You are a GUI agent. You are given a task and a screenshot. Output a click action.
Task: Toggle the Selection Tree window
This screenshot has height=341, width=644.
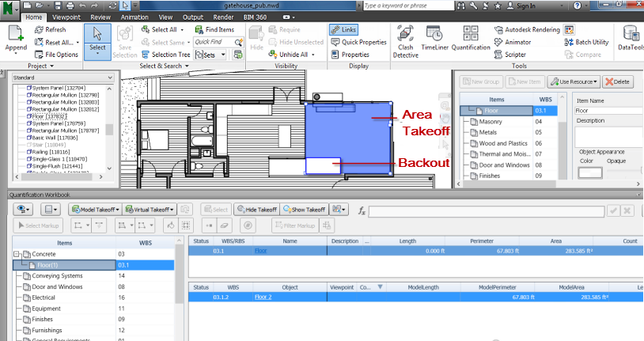pyautogui.click(x=166, y=55)
